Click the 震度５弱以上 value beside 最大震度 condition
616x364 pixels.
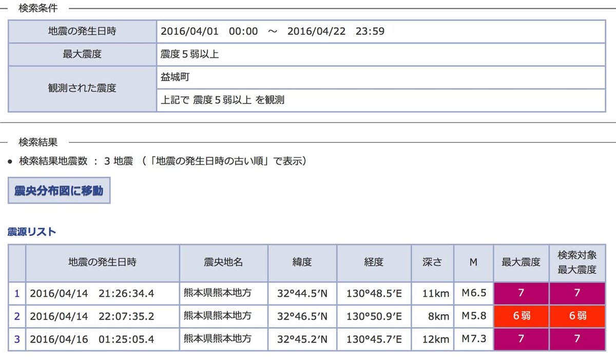(190, 54)
